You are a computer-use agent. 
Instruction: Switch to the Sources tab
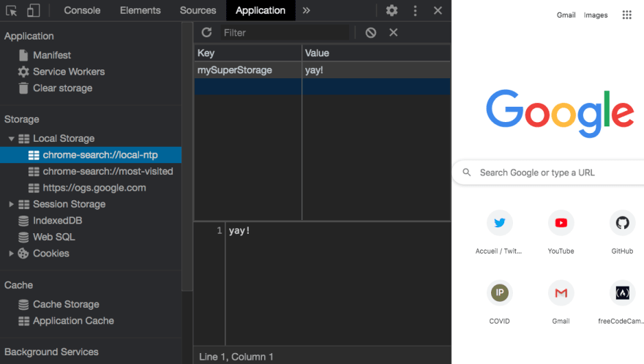[198, 11]
